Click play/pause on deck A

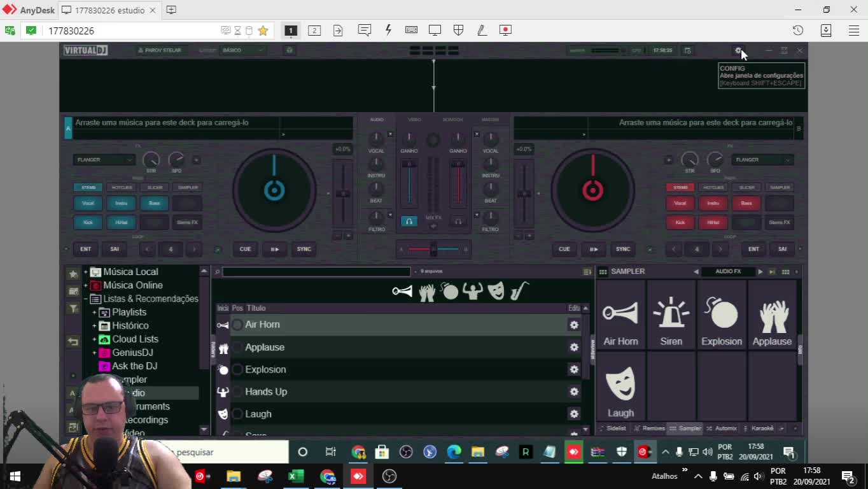click(x=274, y=249)
